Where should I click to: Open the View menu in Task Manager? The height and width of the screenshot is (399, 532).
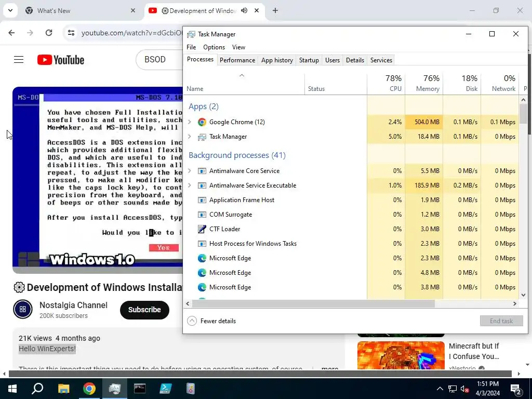(x=238, y=47)
